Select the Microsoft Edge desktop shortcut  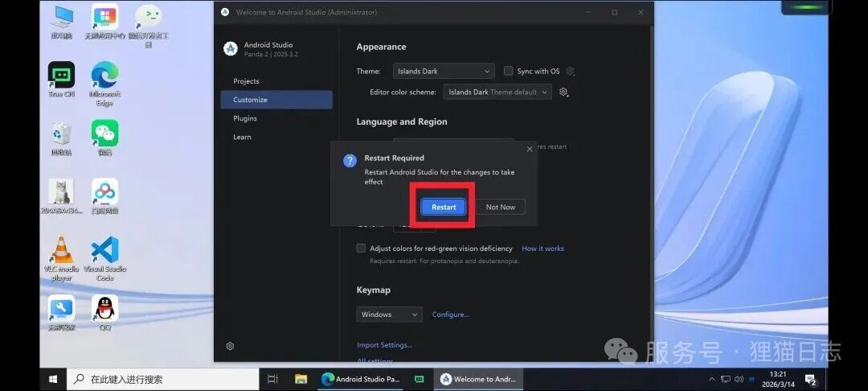[x=104, y=83]
